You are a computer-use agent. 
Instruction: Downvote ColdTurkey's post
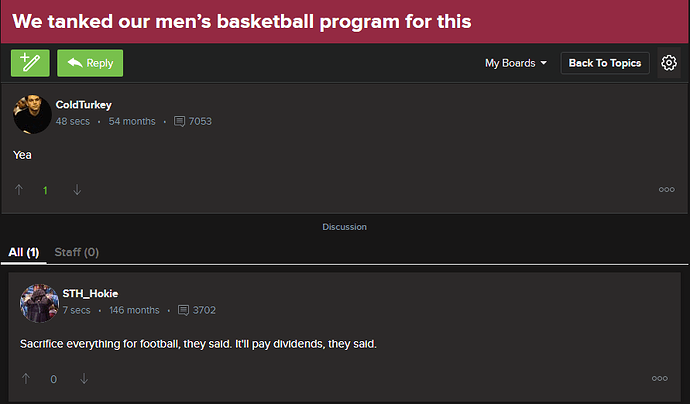[77, 190]
